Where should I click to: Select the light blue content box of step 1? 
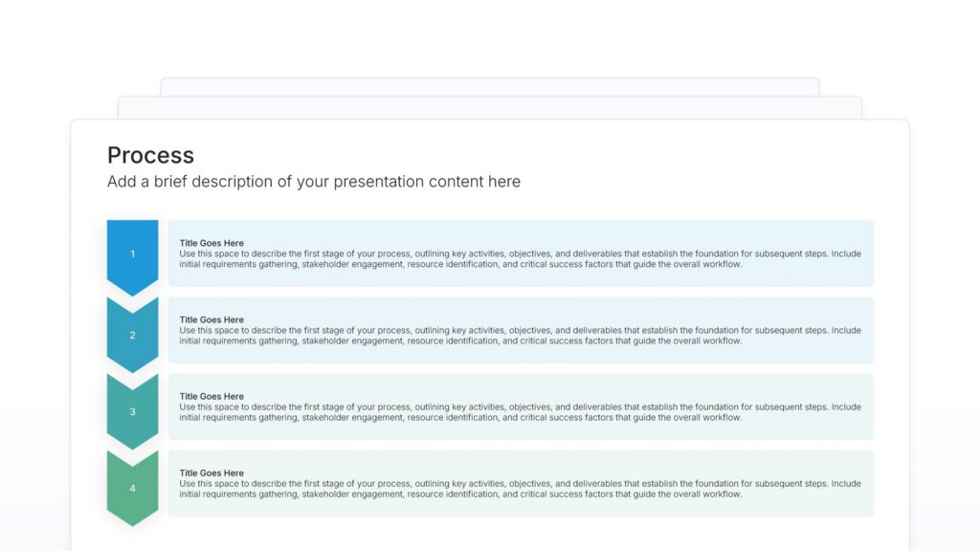pyautogui.click(x=520, y=277)
